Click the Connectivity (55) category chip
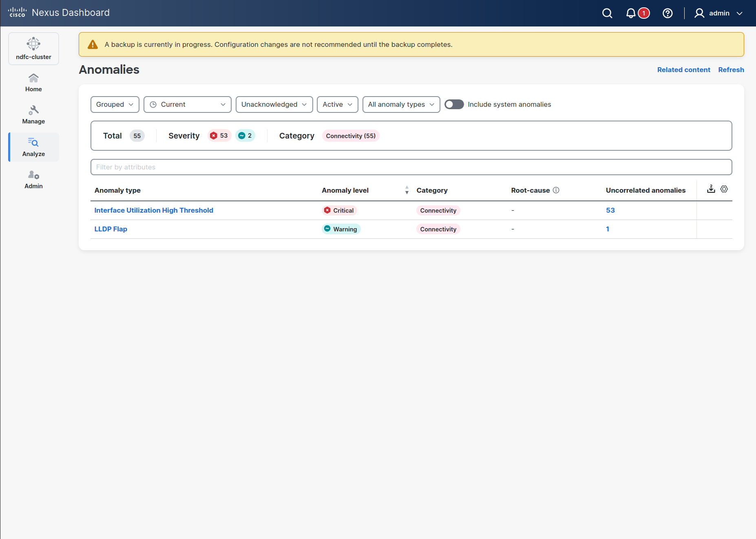The height and width of the screenshot is (539, 756). click(351, 136)
